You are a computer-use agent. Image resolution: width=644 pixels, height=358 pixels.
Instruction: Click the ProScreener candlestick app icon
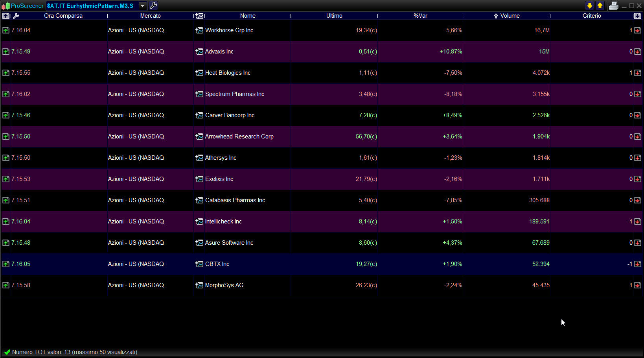[x=6, y=6]
